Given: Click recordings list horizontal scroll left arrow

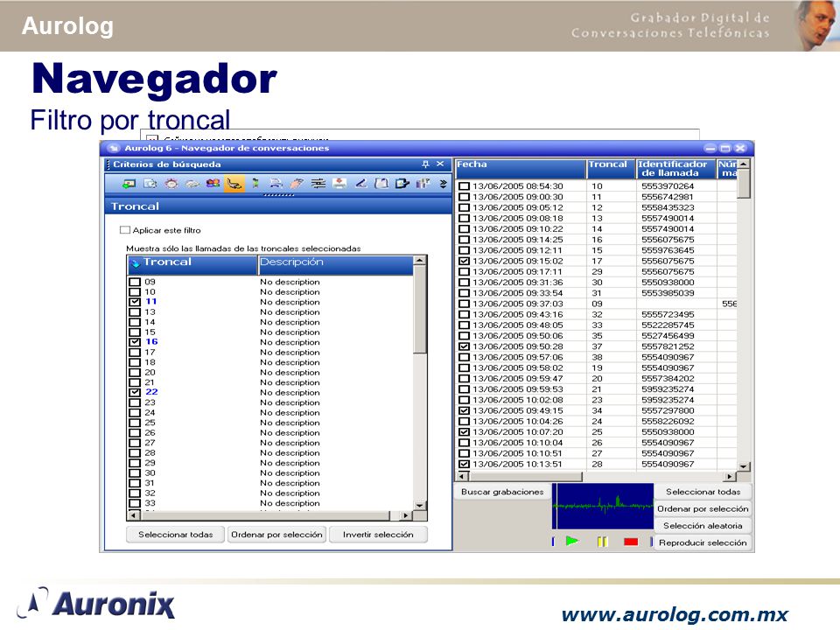Looking at the screenshot, I should (x=462, y=476).
